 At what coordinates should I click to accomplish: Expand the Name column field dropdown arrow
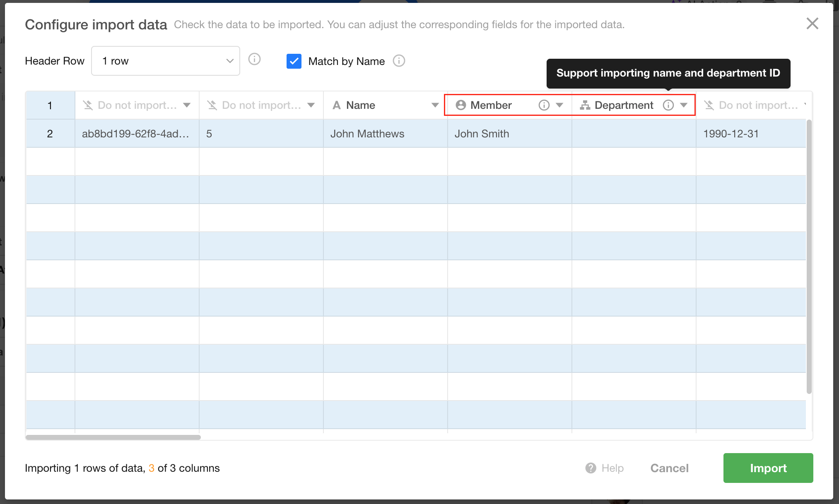(x=435, y=105)
